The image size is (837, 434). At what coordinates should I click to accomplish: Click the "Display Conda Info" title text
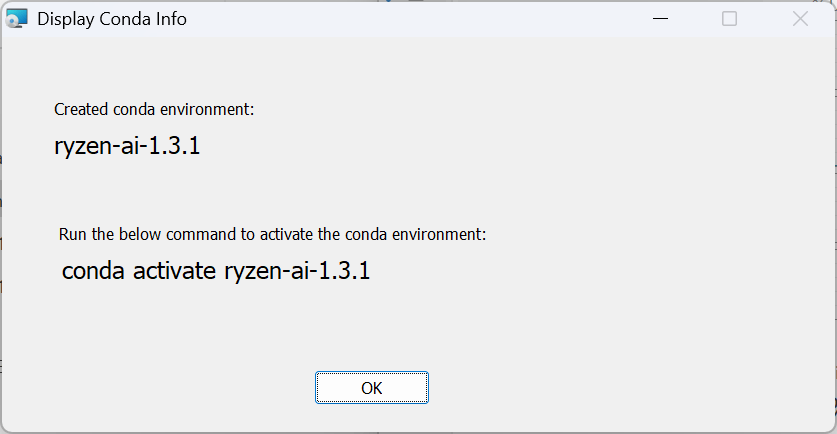pyautogui.click(x=112, y=19)
